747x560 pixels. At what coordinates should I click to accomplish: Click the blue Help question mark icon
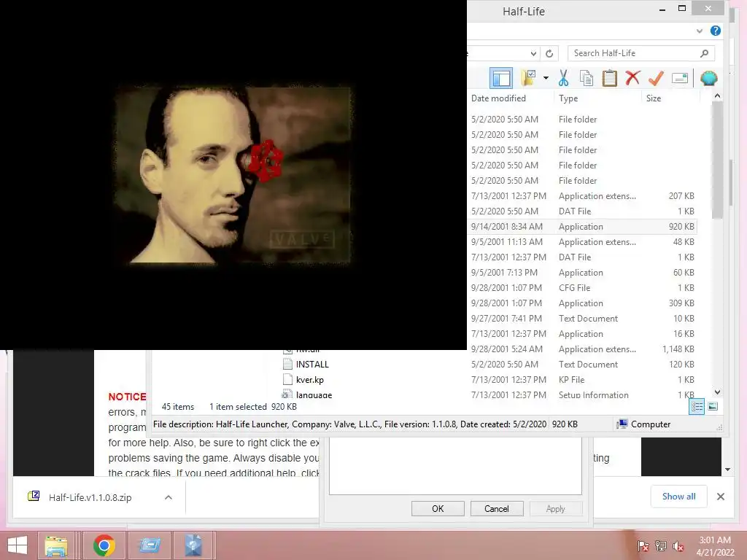pyautogui.click(x=715, y=31)
